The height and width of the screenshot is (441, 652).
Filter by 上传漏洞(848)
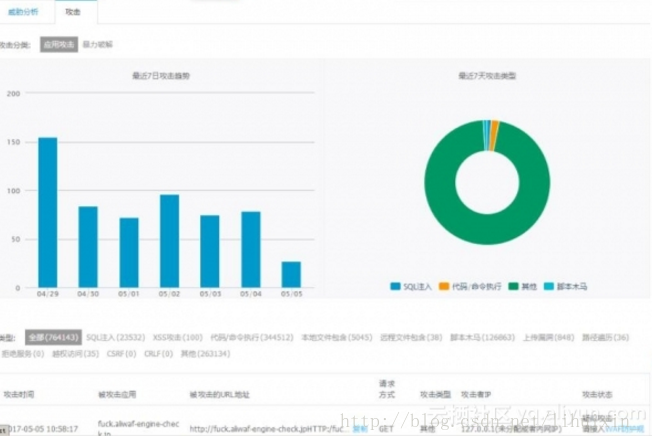point(548,338)
